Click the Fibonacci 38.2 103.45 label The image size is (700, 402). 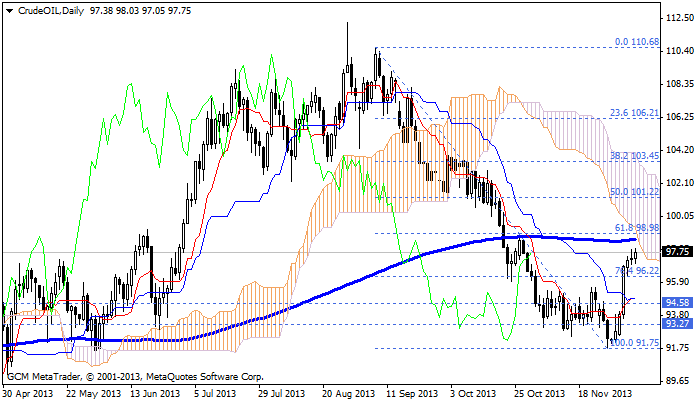pyautogui.click(x=633, y=156)
